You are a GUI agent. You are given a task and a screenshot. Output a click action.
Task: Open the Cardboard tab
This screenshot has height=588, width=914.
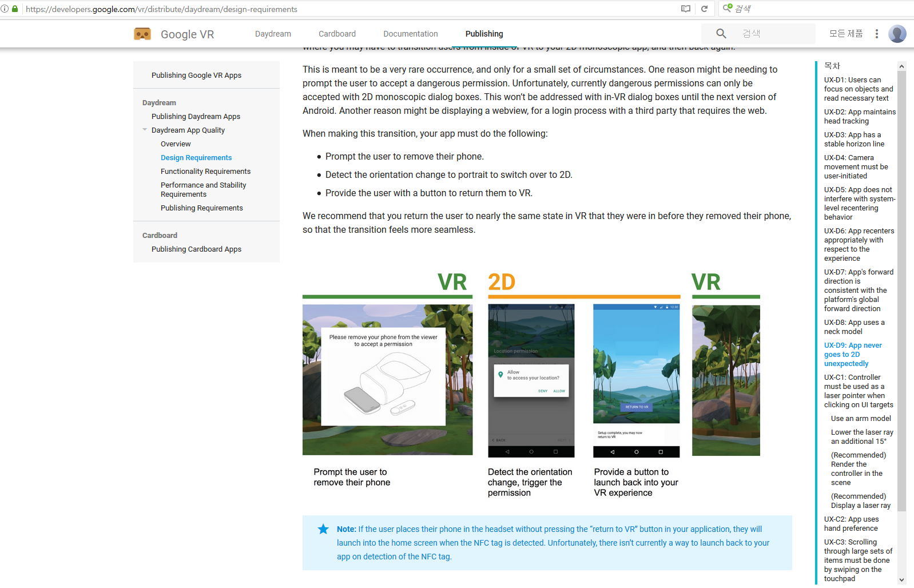pos(337,34)
